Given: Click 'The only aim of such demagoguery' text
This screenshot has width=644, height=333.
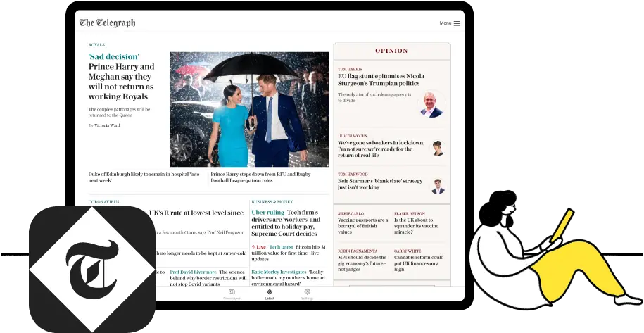Looking at the screenshot, I should click(x=374, y=97).
